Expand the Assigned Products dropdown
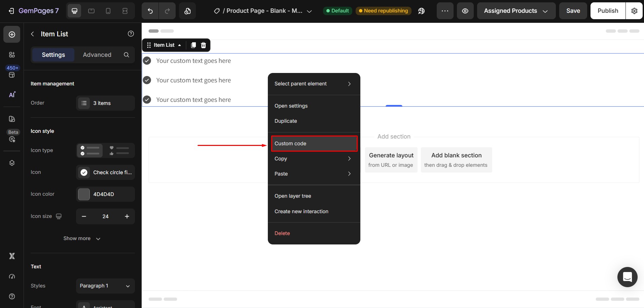The image size is (644, 308). (x=516, y=11)
